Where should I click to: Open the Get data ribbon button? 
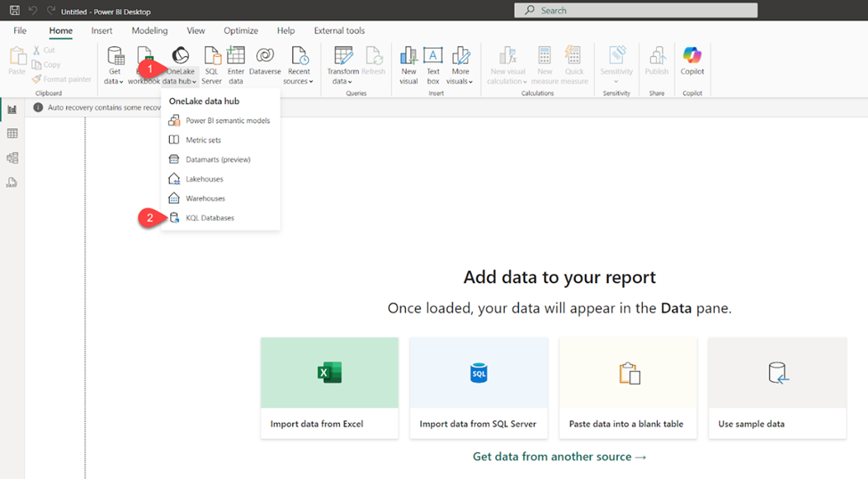point(115,65)
